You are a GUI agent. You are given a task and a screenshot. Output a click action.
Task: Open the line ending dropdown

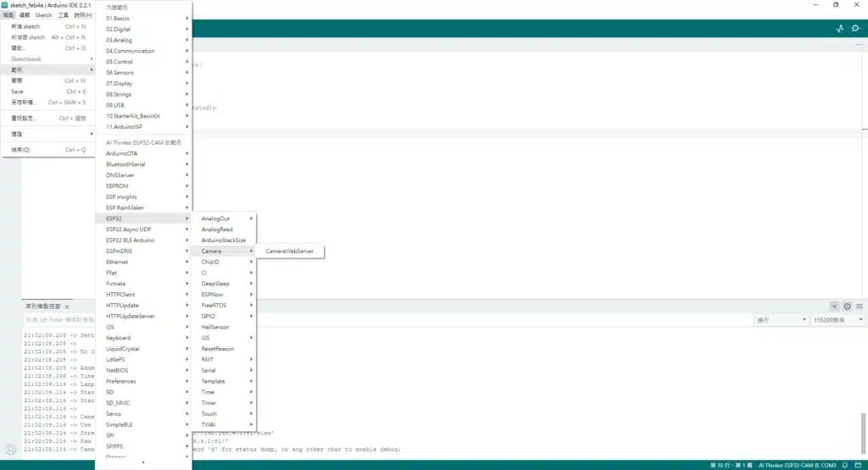[781, 320]
